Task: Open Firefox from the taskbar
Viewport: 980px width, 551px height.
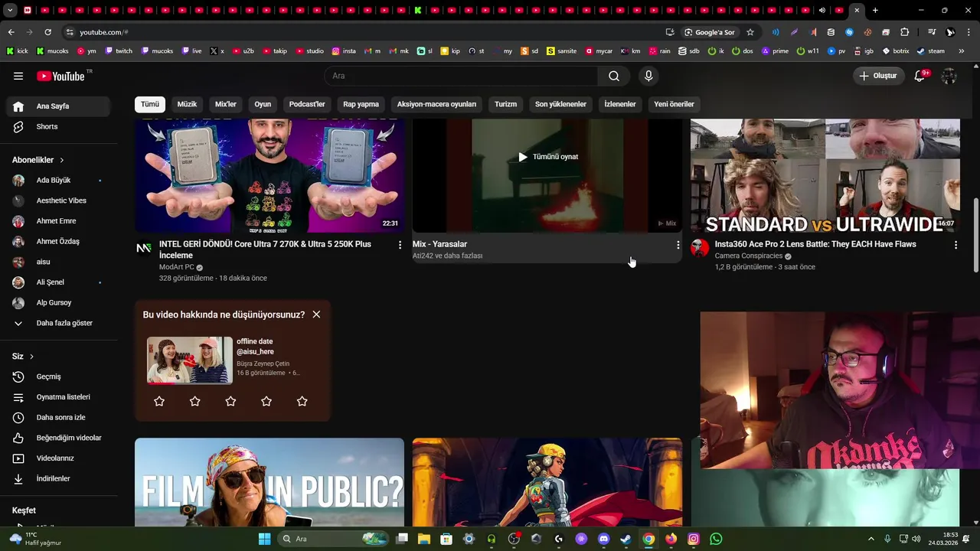Action: coord(671,539)
